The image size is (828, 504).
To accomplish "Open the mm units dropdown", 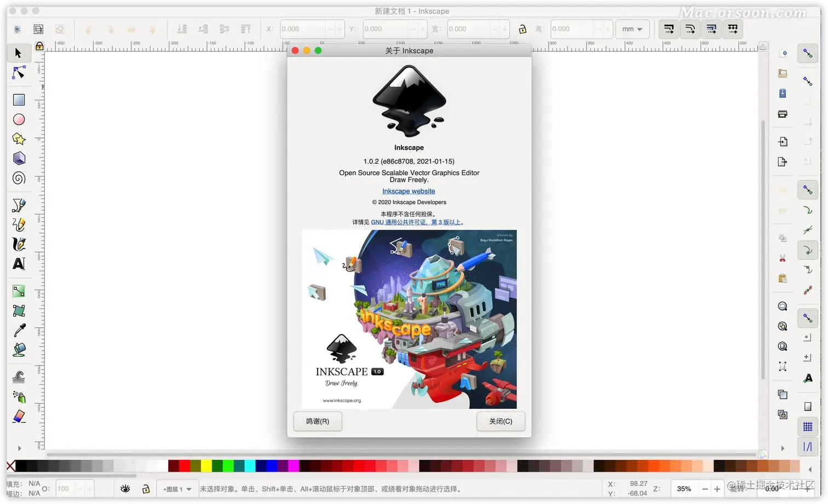I will (633, 29).
